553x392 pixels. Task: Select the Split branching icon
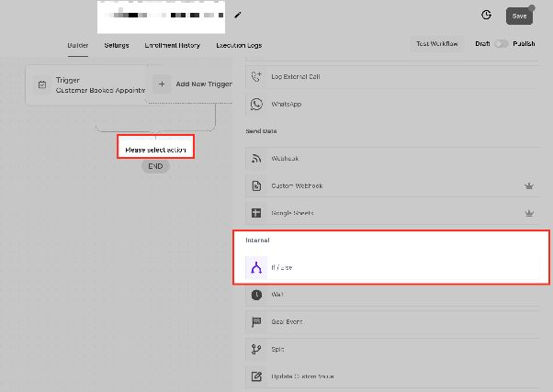pos(256,349)
